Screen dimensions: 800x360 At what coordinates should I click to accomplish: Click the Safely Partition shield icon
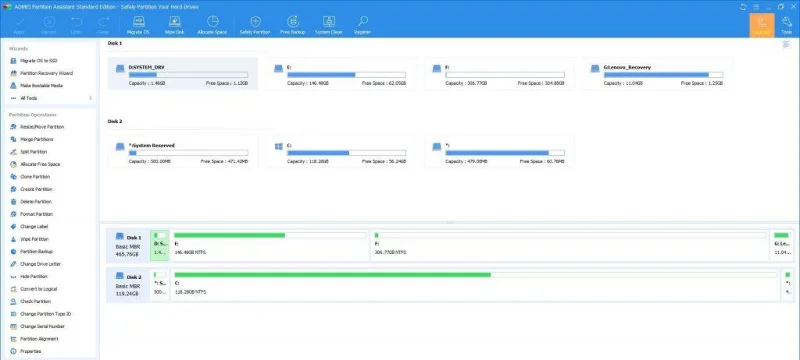click(x=255, y=25)
